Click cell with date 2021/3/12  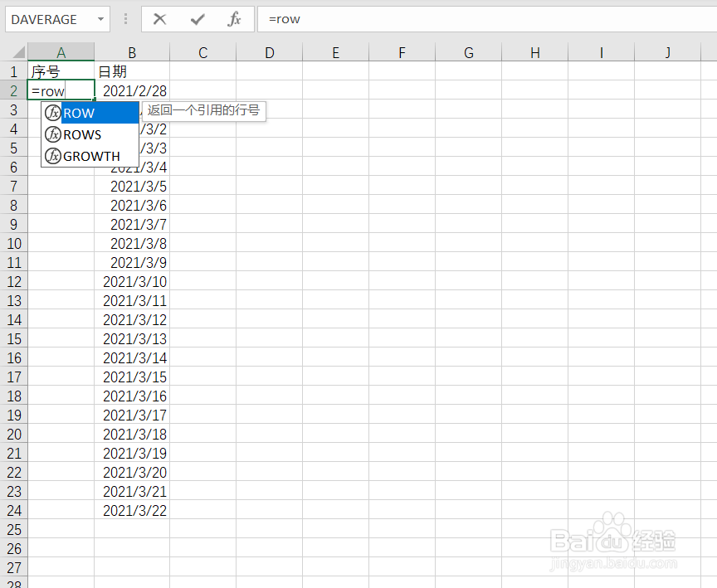pos(132,319)
